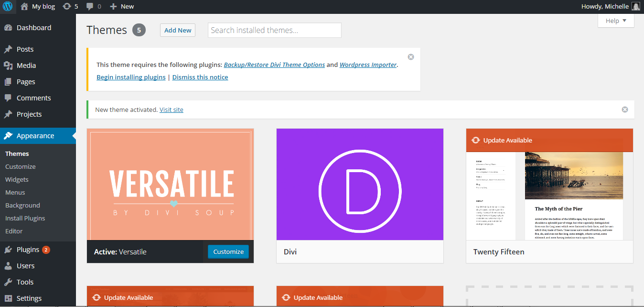Open Comments menu in sidebar
This screenshot has width=644, height=307.
click(x=33, y=98)
